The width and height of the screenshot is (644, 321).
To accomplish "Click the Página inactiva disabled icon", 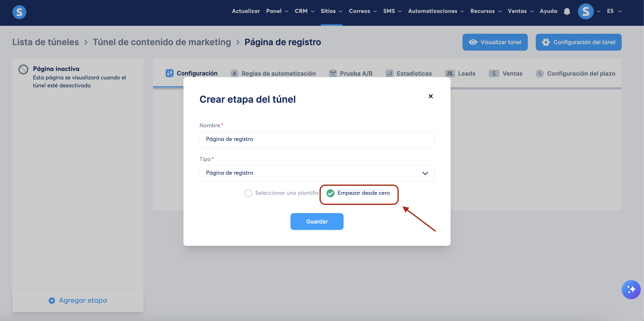I will (x=23, y=69).
